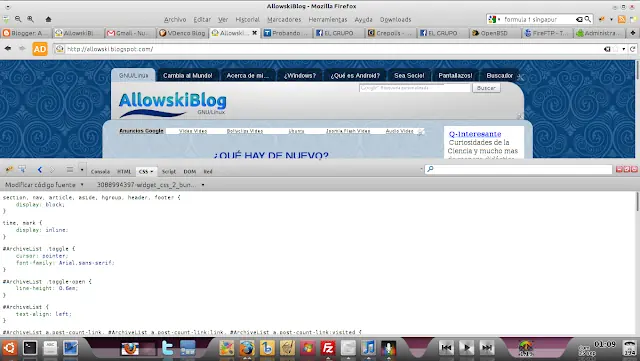
Task: Expand the Modificar código fuente dropdown
Action: coord(82,185)
